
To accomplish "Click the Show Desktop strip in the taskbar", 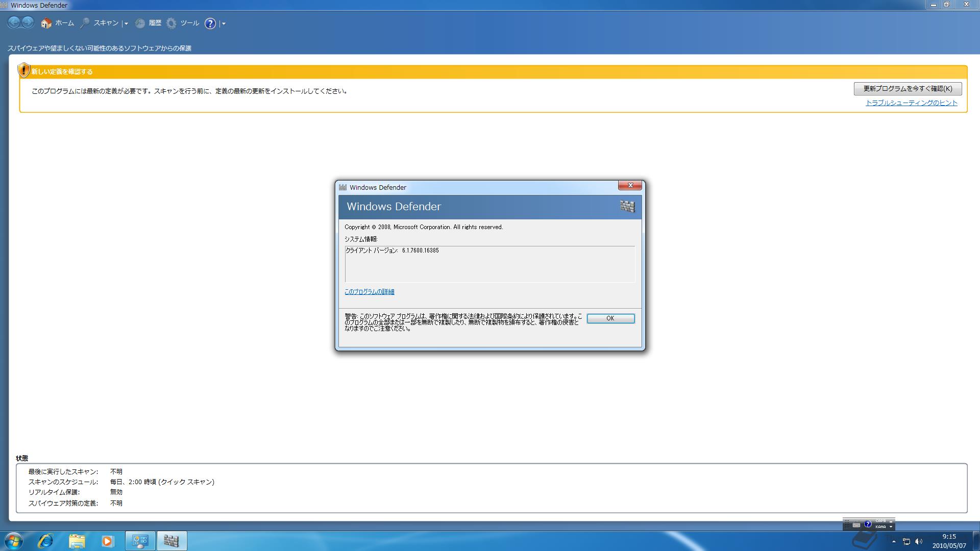I will click(976, 541).
